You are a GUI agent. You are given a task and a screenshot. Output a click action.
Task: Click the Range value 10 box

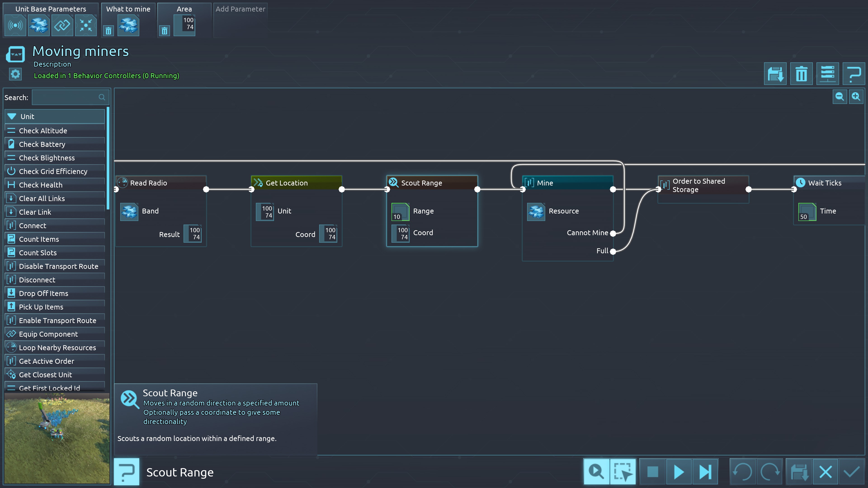coord(400,211)
